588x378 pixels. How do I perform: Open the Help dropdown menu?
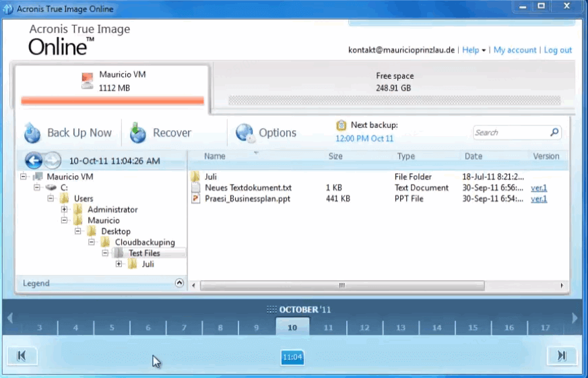point(473,50)
